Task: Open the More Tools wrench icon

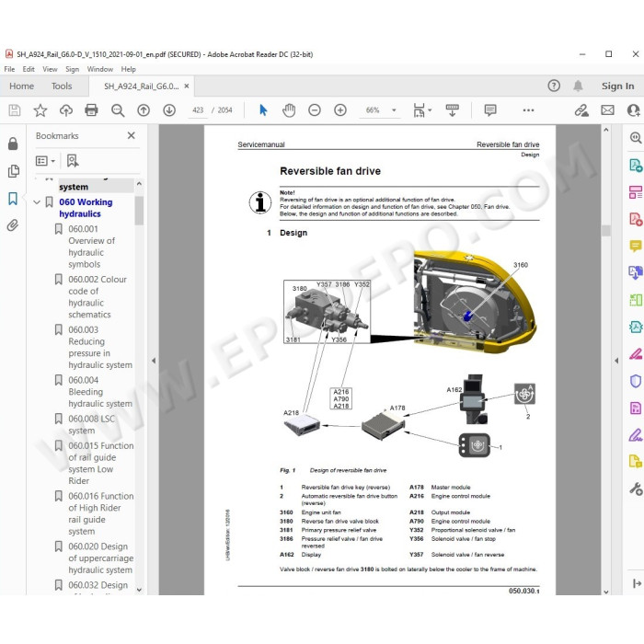Action: click(636, 489)
